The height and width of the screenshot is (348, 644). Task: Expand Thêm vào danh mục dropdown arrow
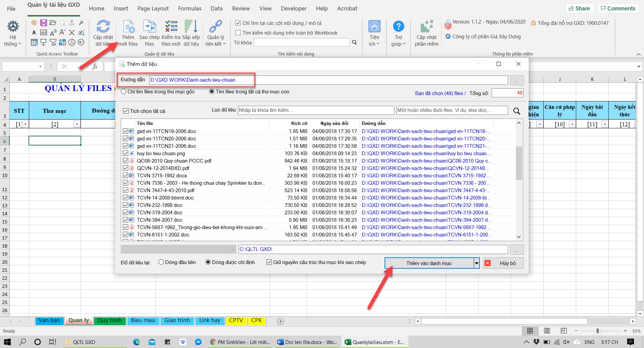[476, 263]
